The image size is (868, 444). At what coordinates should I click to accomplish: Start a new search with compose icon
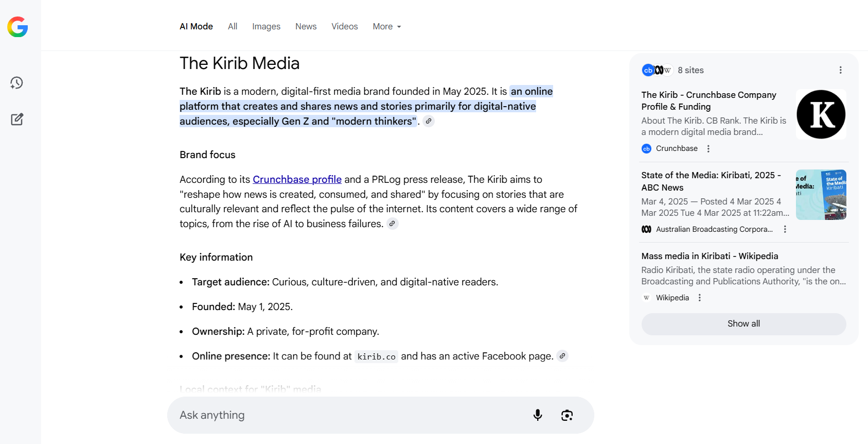tap(17, 119)
